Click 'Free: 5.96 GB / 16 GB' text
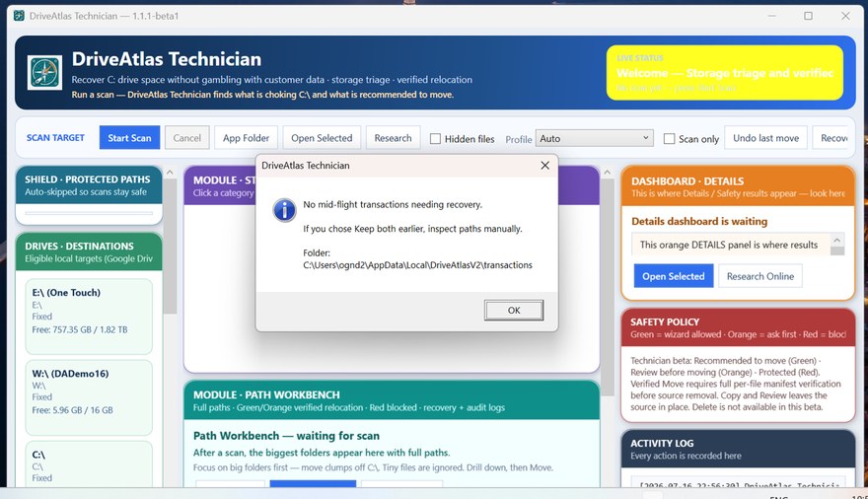The image size is (868, 499). [x=73, y=410]
